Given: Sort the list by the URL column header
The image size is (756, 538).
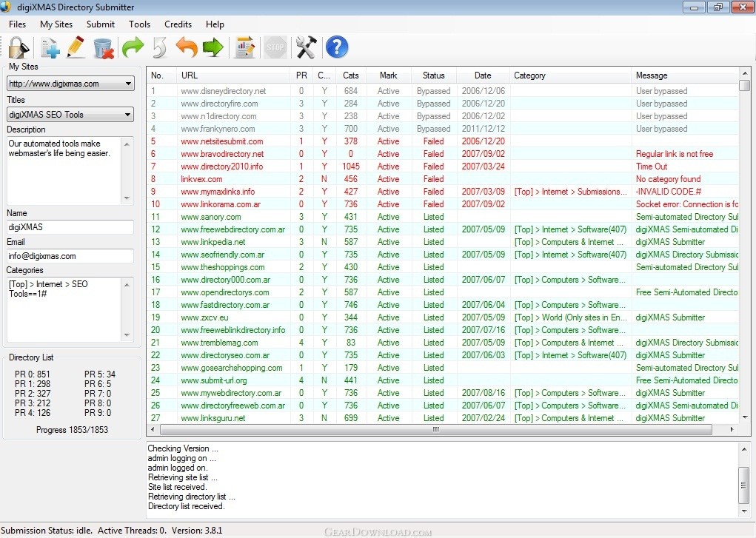Looking at the screenshot, I should (x=233, y=75).
